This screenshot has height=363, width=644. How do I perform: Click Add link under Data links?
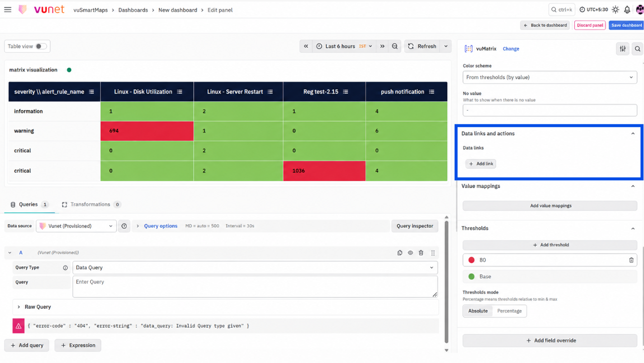(481, 164)
